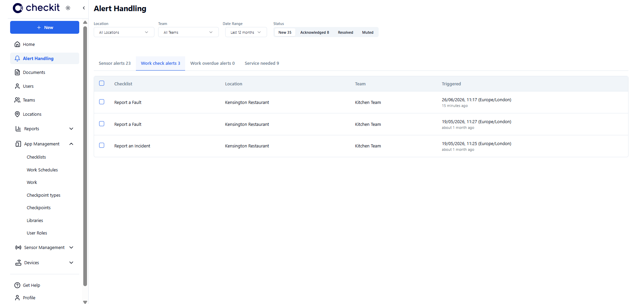Tick checkbox for Report an Incident row
This screenshot has width=644, height=304.
[x=101, y=145]
